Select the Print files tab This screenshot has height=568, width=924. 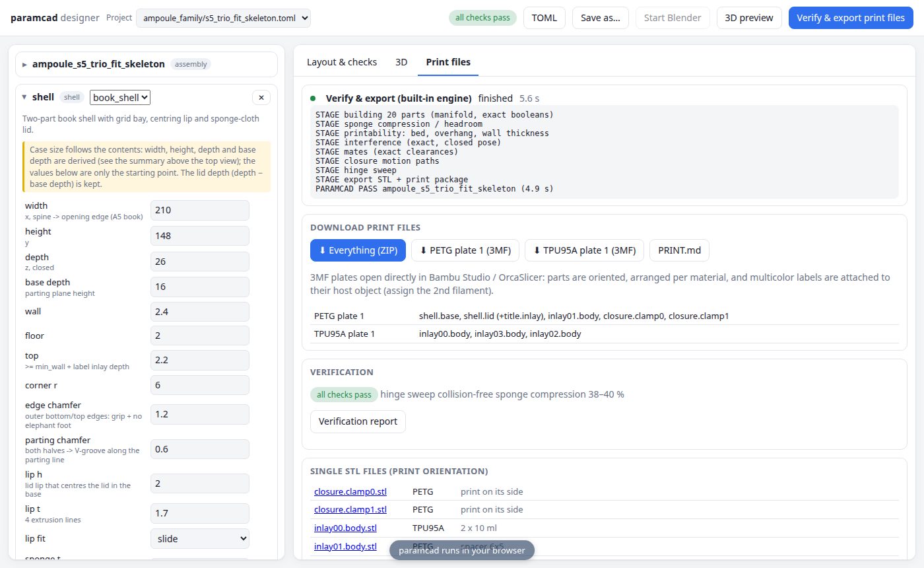(448, 62)
